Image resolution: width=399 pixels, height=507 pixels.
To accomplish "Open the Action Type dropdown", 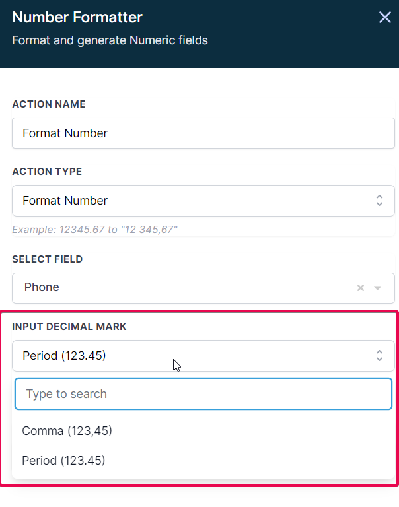I will [x=203, y=201].
